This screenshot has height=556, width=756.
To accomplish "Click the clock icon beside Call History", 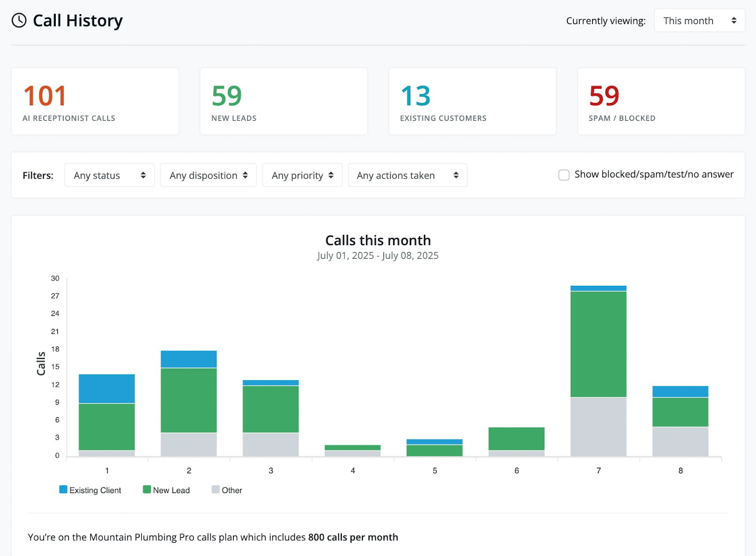I will [x=19, y=20].
